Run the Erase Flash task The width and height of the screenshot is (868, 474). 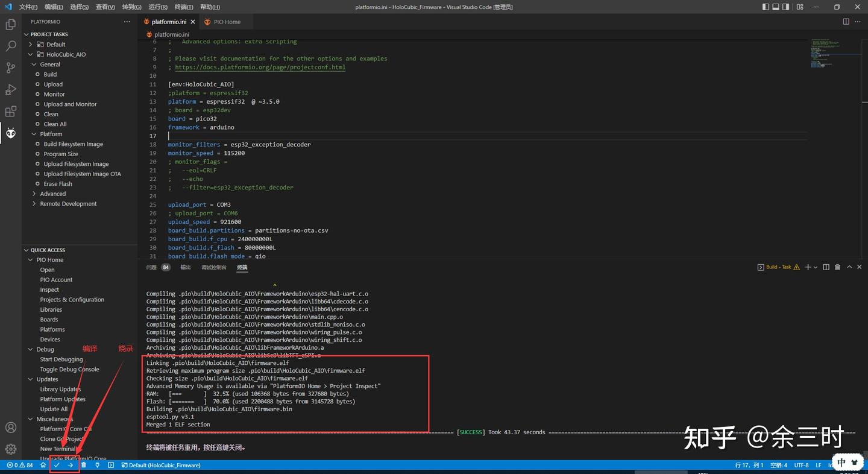[x=57, y=183]
